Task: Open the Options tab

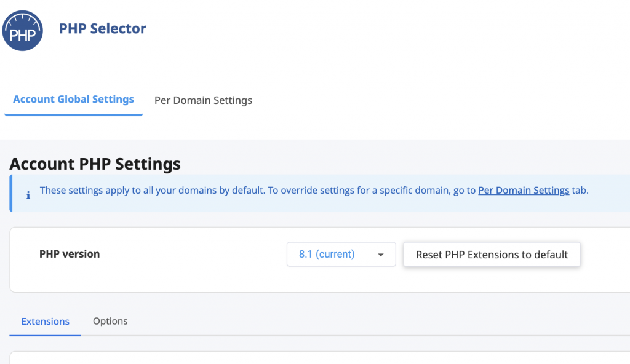Action: [110, 321]
